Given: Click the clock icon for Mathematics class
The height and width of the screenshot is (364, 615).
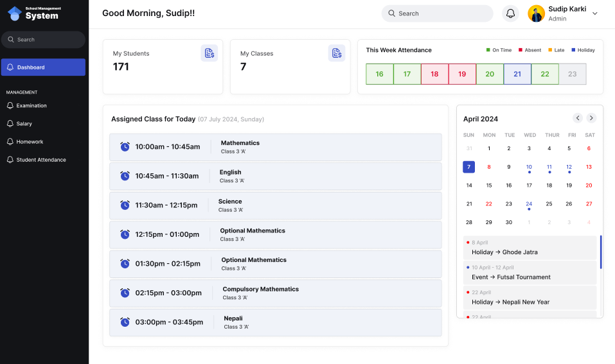Looking at the screenshot, I should [x=125, y=147].
